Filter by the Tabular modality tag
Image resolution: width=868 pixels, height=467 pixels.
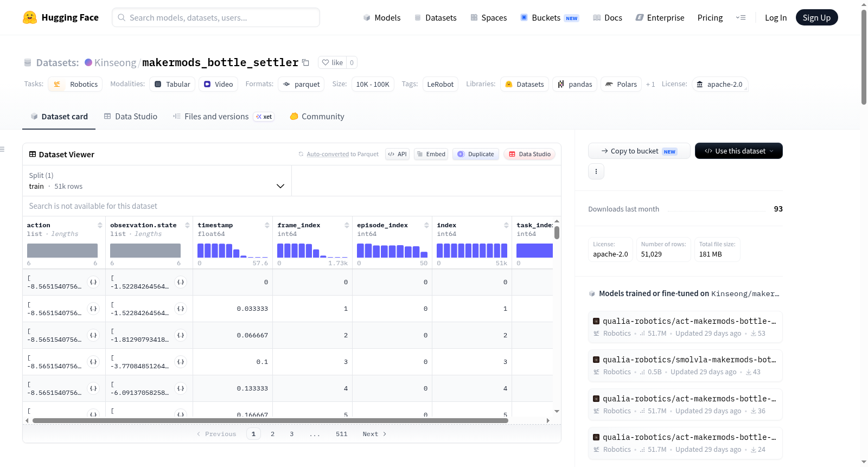click(173, 84)
